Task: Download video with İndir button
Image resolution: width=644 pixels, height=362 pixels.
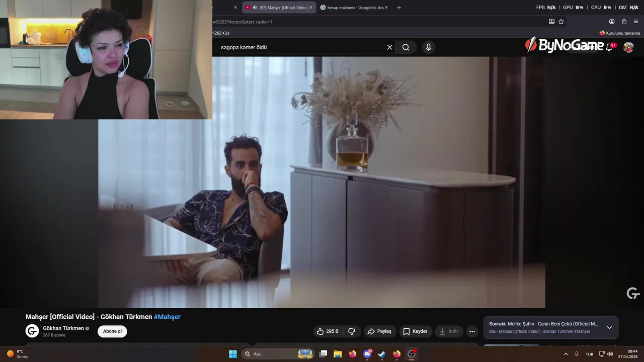Action: tap(449, 331)
